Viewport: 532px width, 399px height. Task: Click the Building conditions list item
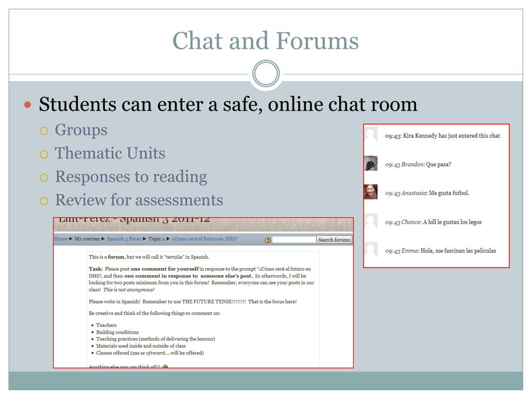point(117,332)
